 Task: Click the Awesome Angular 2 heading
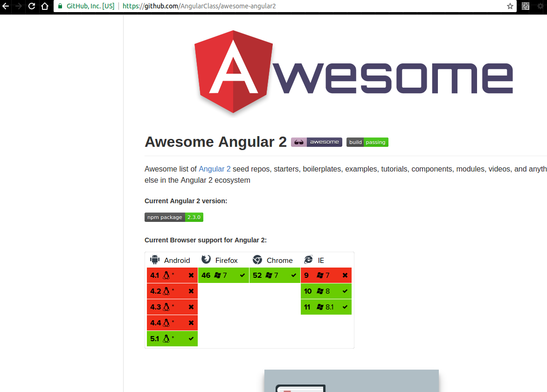point(215,142)
